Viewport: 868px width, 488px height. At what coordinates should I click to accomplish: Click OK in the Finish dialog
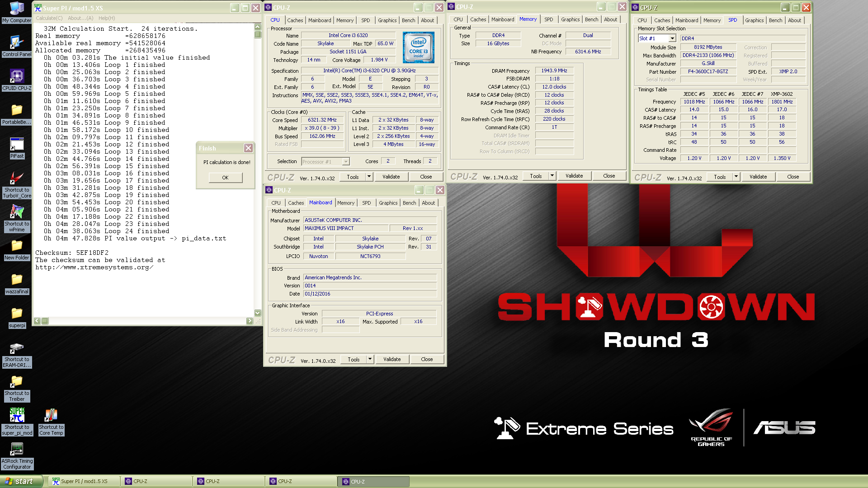[x=225, y=178]
